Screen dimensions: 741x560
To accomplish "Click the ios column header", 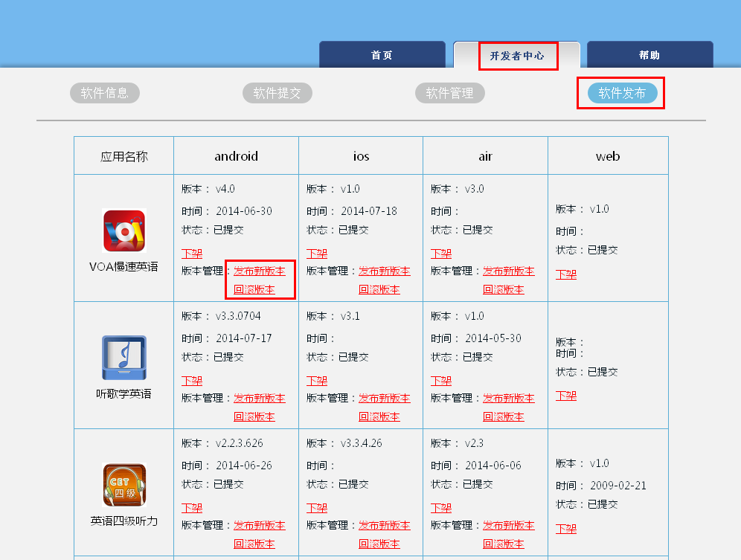I will 361,156.
